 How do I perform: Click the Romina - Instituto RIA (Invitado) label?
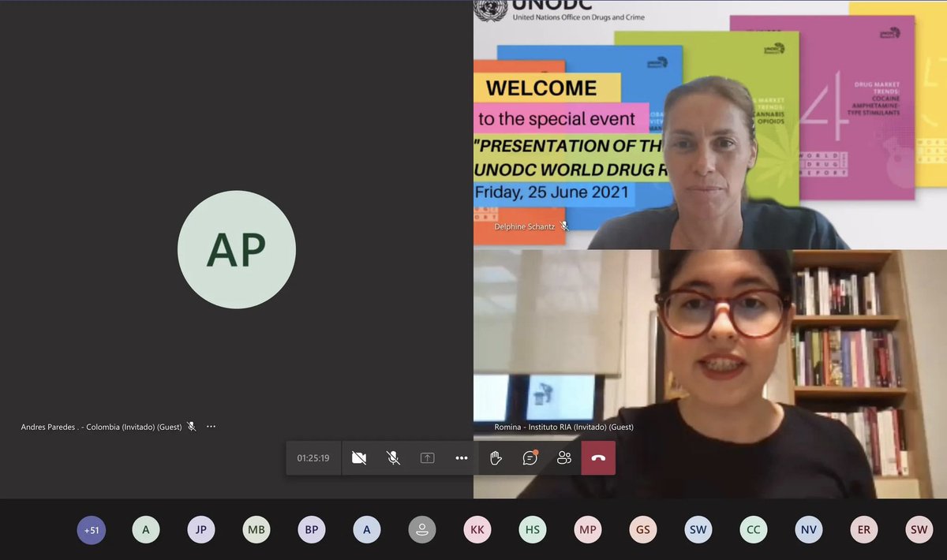564,427
